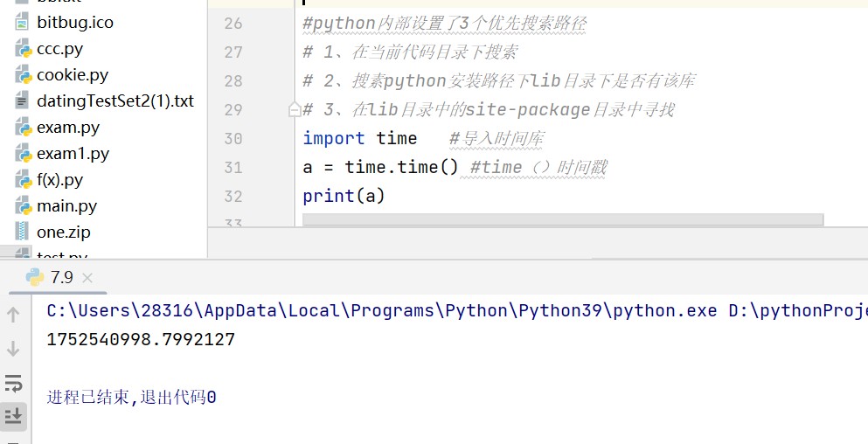This screenshot has width=868, height=444.
Task: Toggle scroll to end in the run console
Action: point(13,416)
